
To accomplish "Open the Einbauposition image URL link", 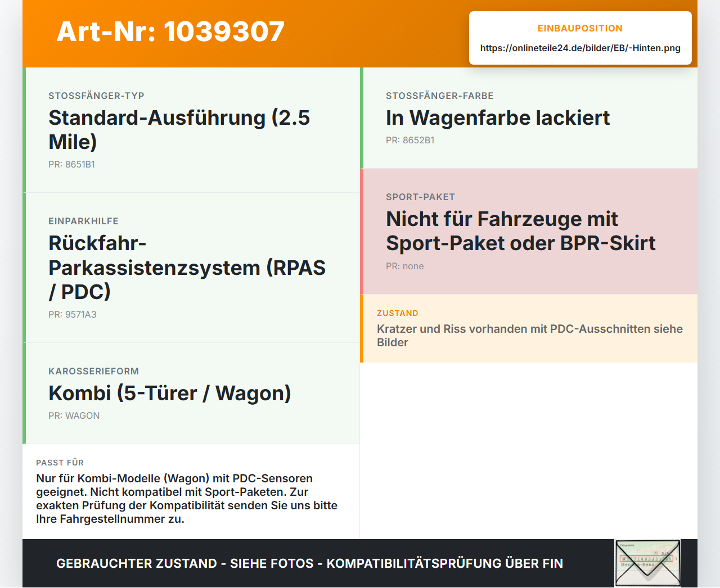I will pyautogui.click(x=580, y=48).
